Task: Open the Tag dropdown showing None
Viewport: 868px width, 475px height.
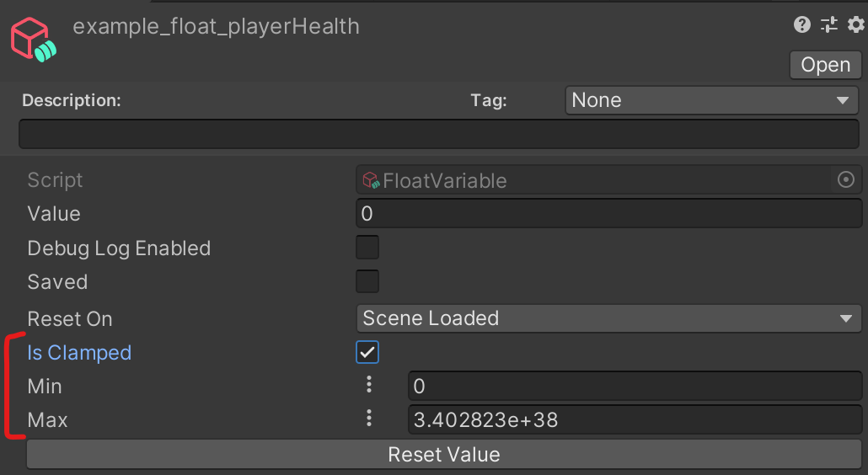Action: click(x=711, y=100)
